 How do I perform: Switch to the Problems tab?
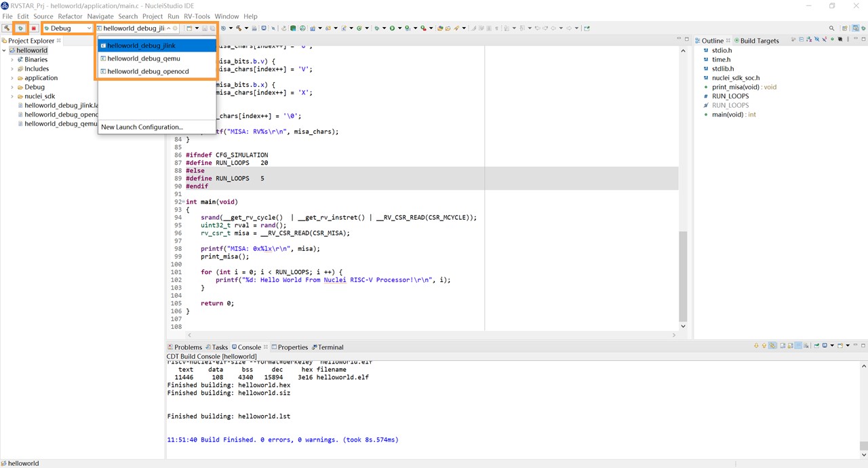coord(184,347)
